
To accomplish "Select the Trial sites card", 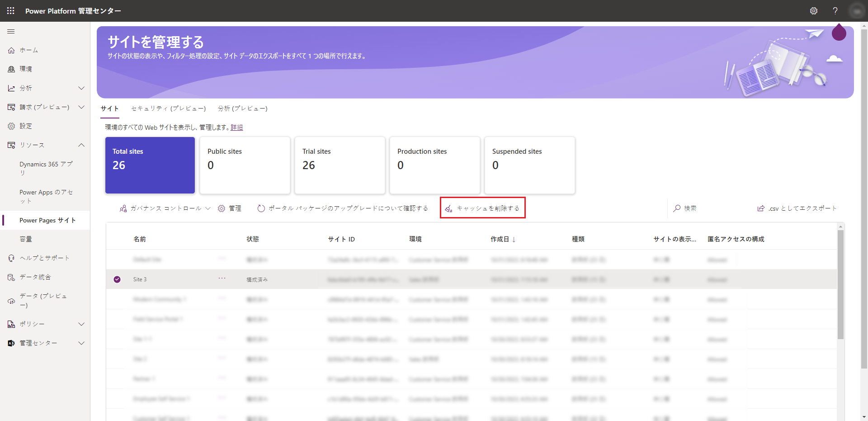I will click(x=340, y=166).
